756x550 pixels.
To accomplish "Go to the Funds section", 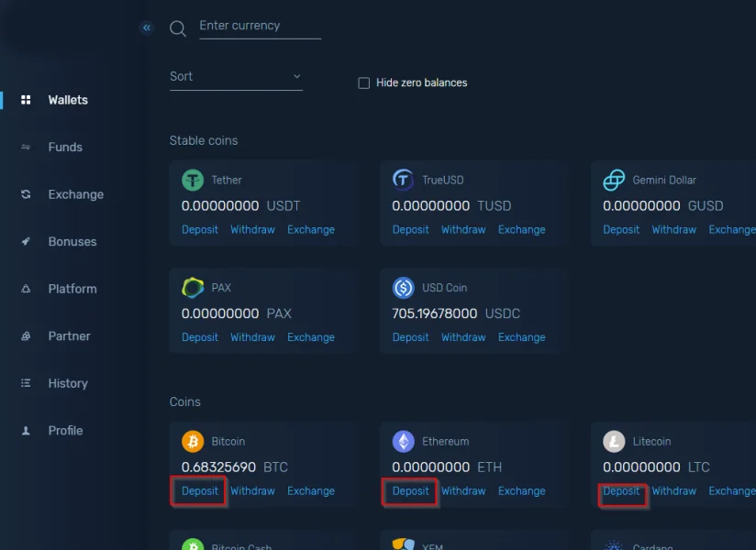I will click(65, 147).
